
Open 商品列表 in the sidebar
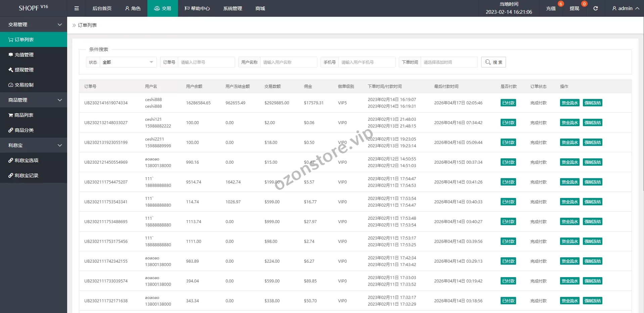point(24,115)
